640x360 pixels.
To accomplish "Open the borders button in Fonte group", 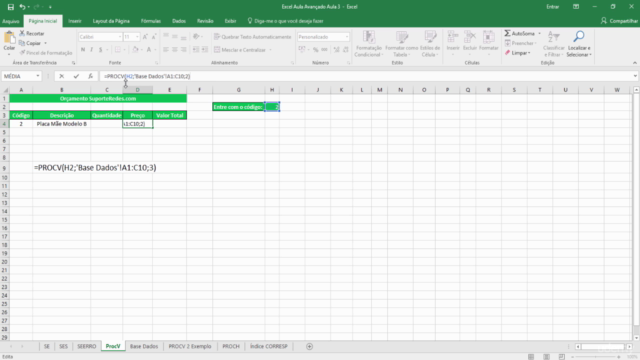I will pos(118,50).
